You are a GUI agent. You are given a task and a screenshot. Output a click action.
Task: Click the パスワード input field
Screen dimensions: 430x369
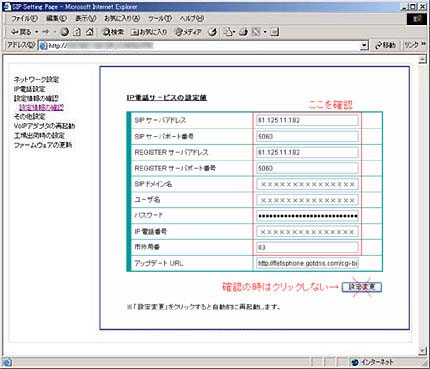click(307, 216)
